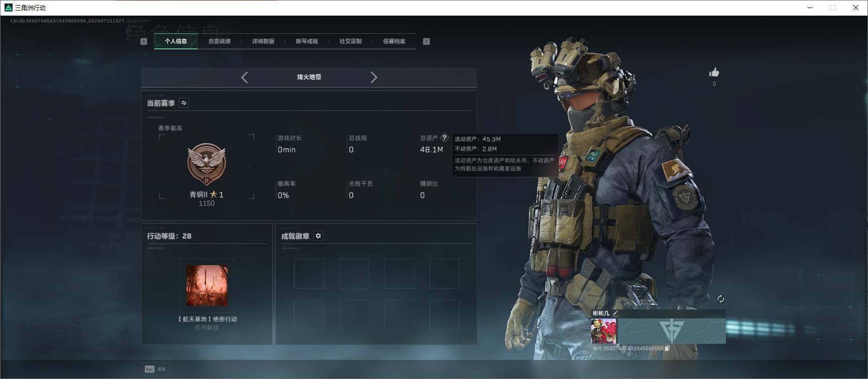Open the 个人信息 tab

[x=176, y=41]
